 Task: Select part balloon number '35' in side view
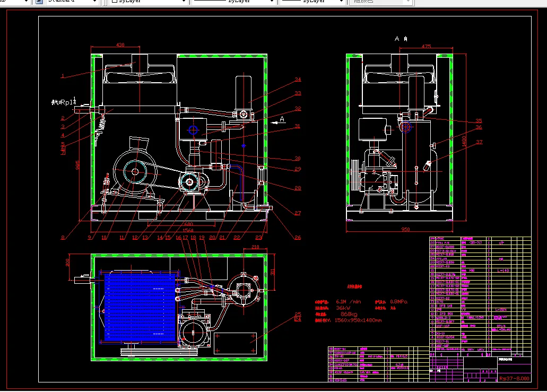(x=479, y=120)
